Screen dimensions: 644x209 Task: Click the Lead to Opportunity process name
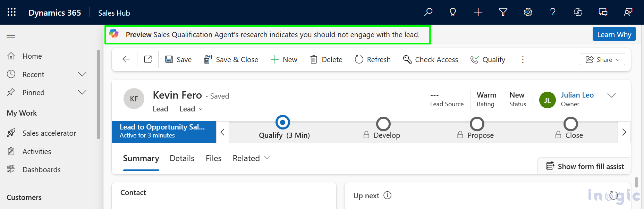click(164, 132)
